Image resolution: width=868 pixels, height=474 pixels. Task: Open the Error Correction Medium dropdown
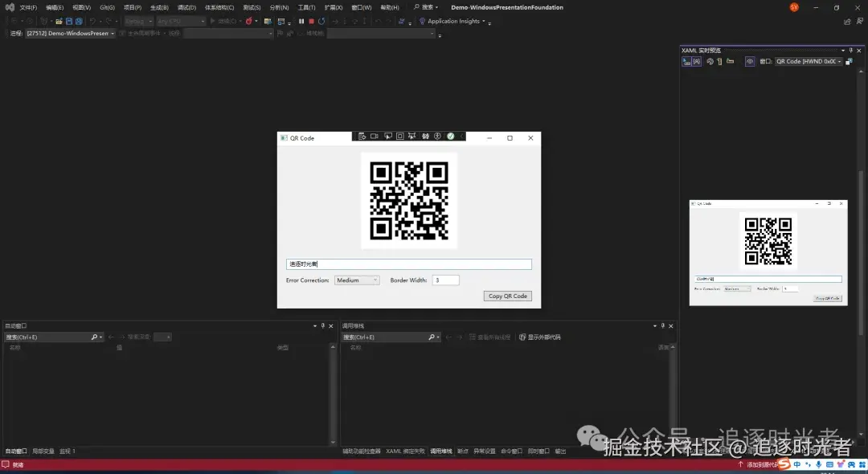pyautogui.click(x=356, y=280)
